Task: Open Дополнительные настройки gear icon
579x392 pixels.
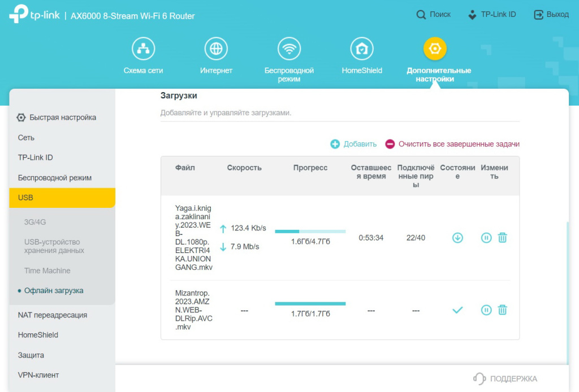Action: 435,49
